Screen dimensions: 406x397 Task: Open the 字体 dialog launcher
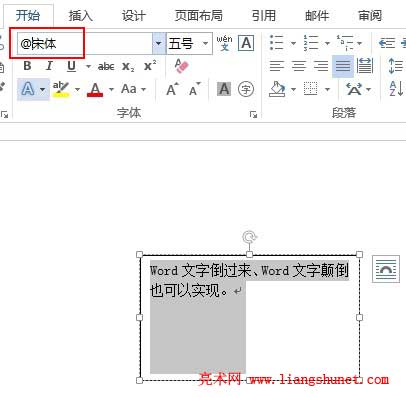253,115
